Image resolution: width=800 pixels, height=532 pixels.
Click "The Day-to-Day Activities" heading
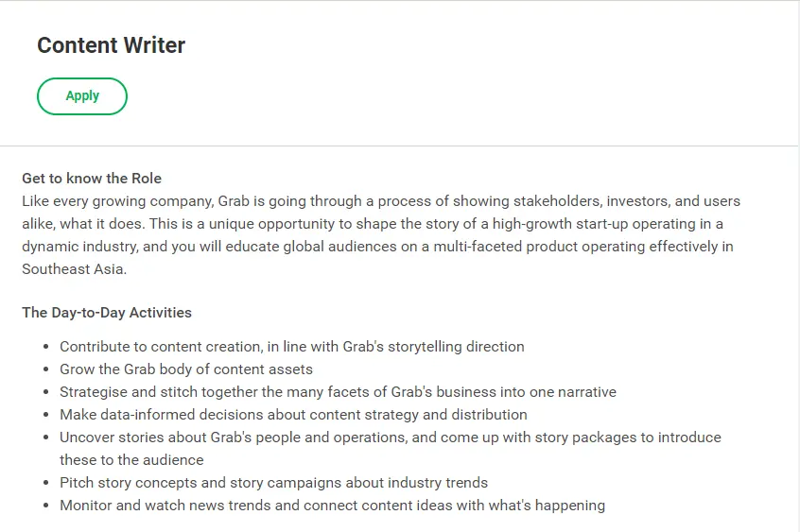[107, 313]
